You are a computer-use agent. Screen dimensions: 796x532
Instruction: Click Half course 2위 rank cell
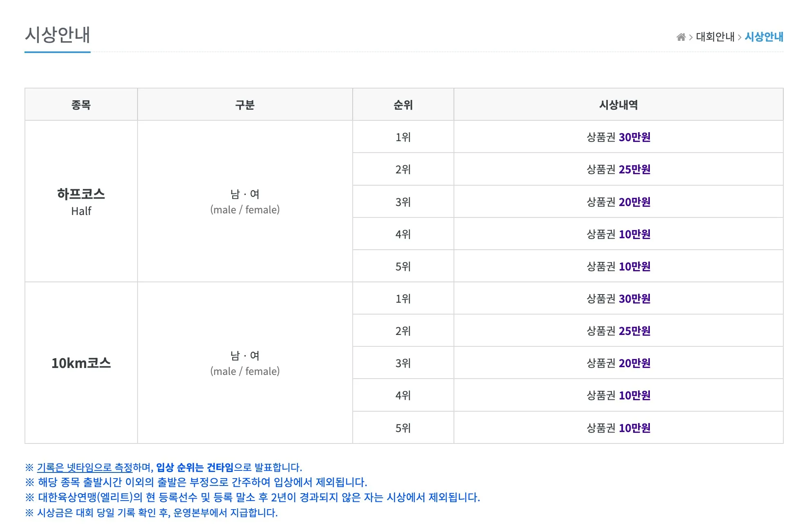pos(403,169)
